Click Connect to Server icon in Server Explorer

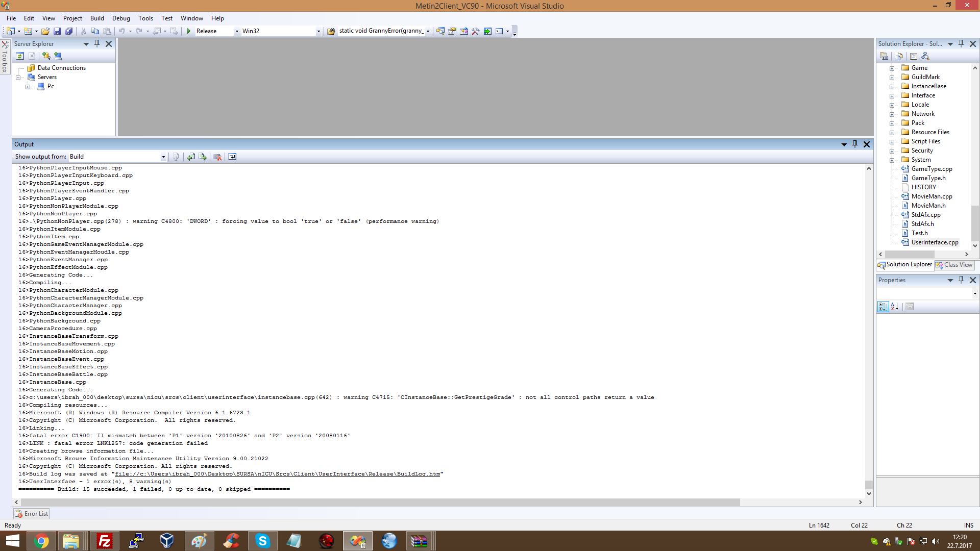click(58, 56)
